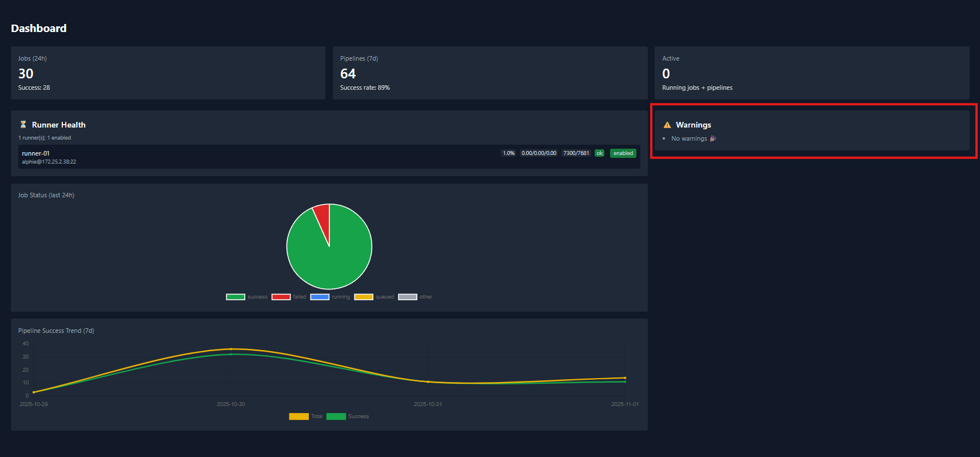Click the 7300/7681 memory badge
Viewport: 980px width, 457px height.
(576, 153)
